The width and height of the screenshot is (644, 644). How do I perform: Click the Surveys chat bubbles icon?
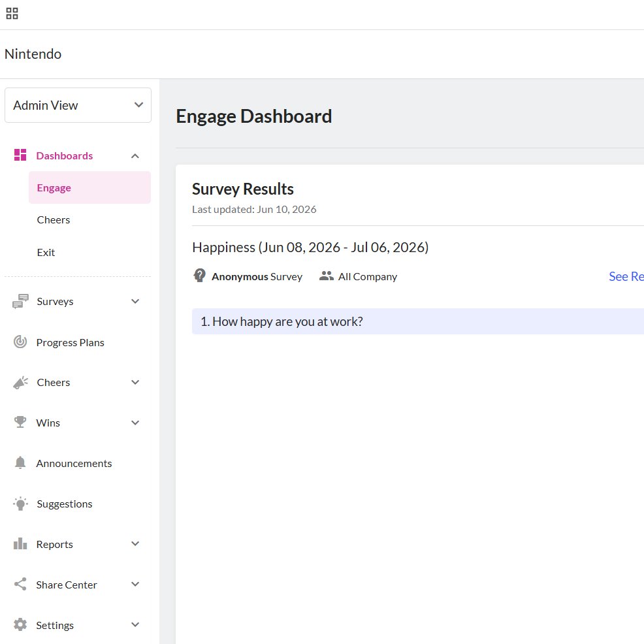tap(20, 301)
